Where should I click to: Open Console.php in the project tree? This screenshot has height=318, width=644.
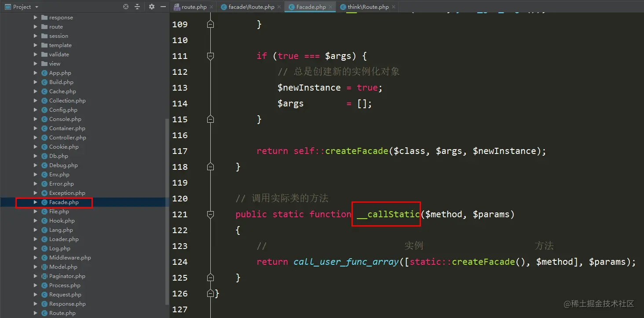[65, 119]
